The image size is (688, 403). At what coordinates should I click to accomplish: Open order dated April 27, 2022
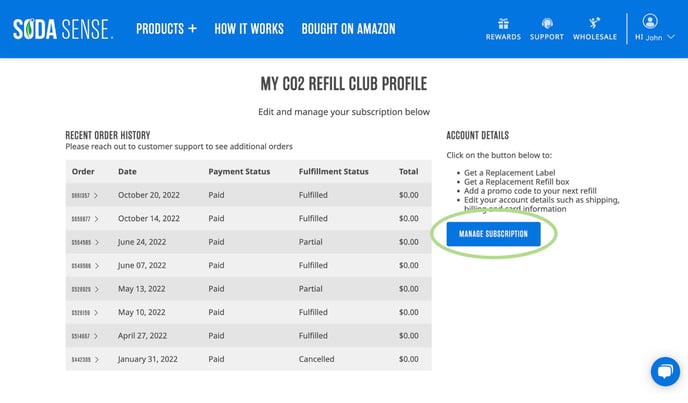coord(85,336)
